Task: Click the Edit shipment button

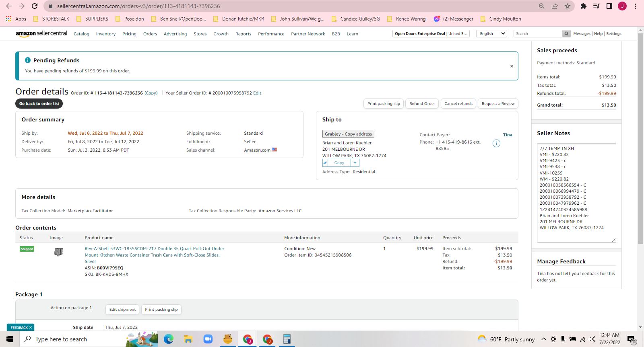Action: click(122, 310)
